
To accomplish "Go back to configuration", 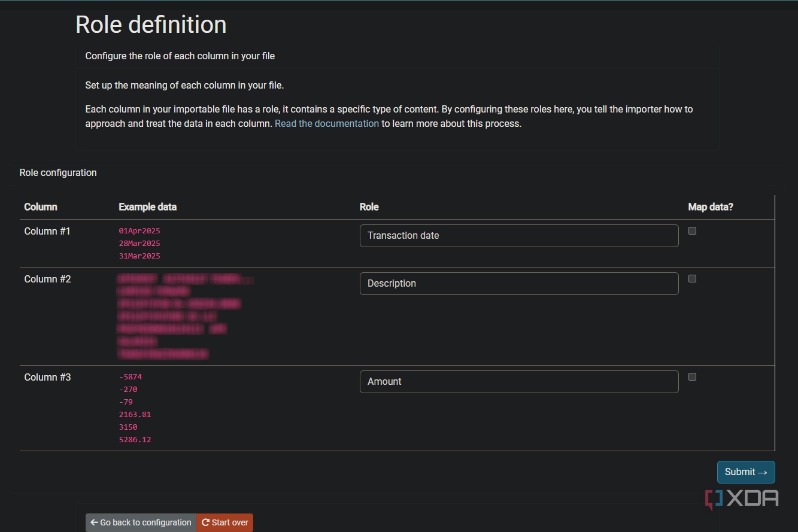I will (x=141, y=522).
